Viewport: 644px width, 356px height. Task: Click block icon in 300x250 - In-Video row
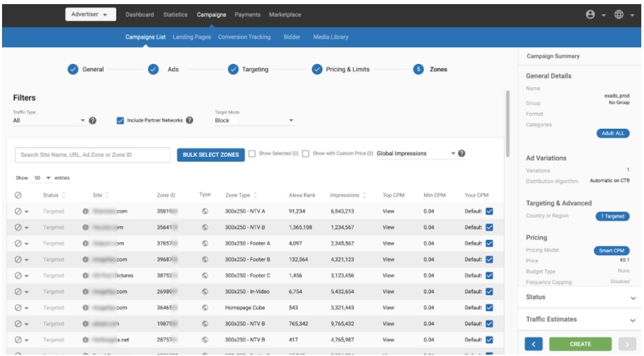[18, 292]
